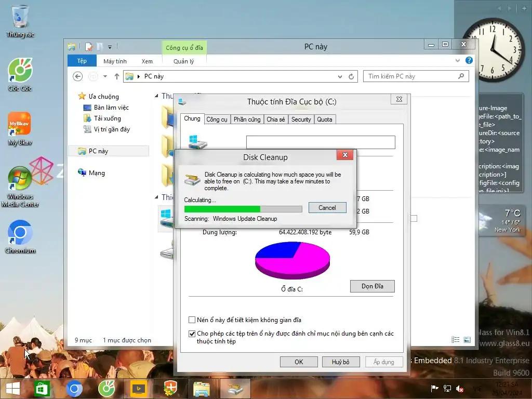Switch to the Security tab
Image resolution: width=532 pixels, height=399 pixels.
click(301, 119)
